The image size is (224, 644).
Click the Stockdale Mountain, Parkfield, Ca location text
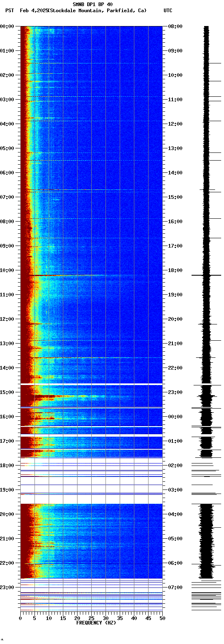pyautogui.click(x=97, y=11)
